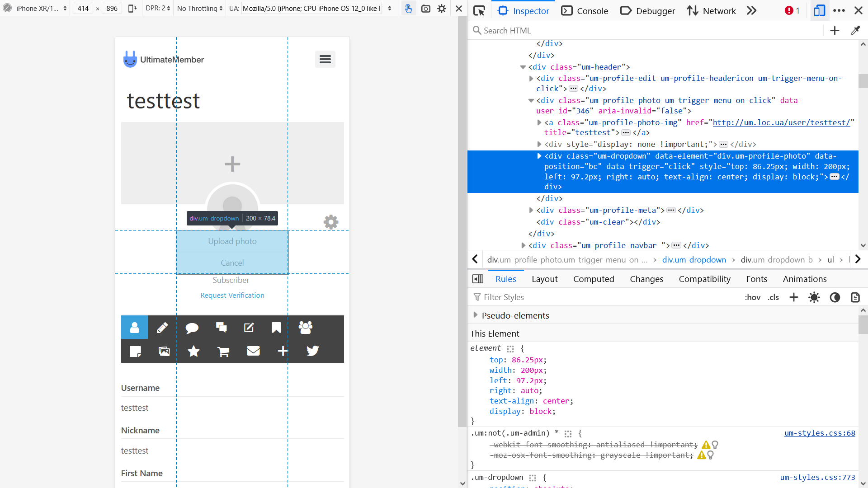Open the forums double-bubble tab icon
This screenshot has height=488, width=868.
click(x=222, y=328)
